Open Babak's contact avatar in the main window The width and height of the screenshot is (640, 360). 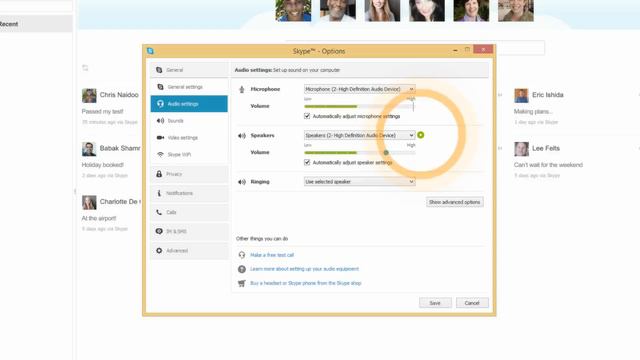[89, 149]
